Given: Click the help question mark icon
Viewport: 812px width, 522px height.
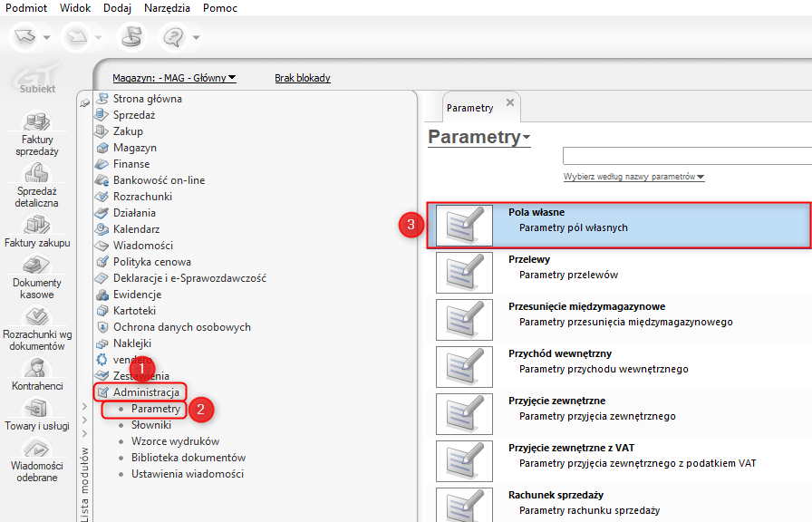Looking at the screenshot, I should 173,37.
